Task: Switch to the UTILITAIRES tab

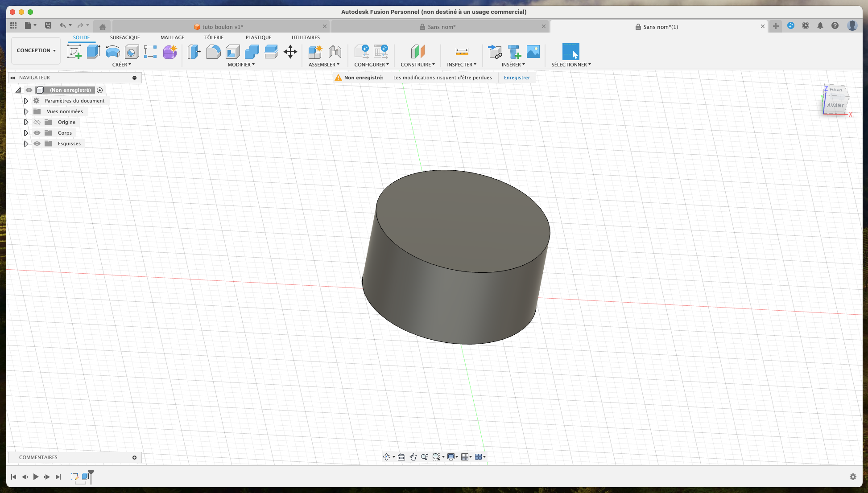Action: pyautogui.click(x=306, y=37)
